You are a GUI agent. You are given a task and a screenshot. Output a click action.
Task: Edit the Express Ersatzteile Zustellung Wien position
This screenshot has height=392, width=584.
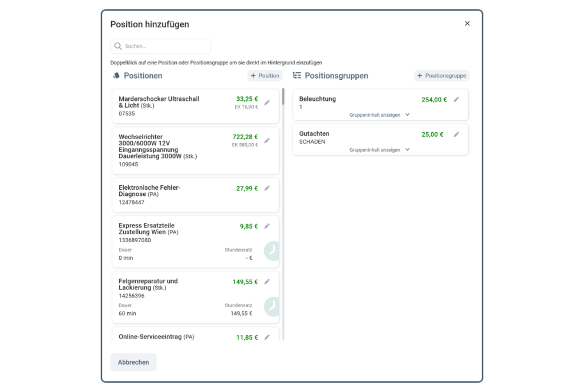267,226
